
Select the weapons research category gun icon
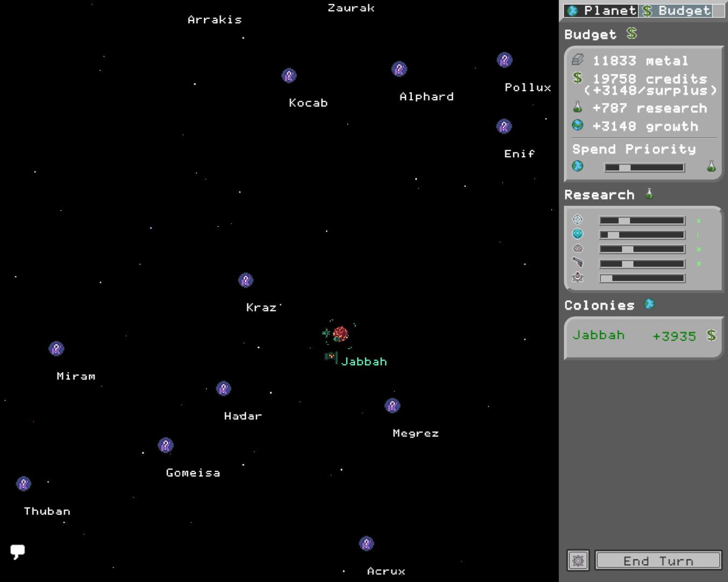(578, 263)
